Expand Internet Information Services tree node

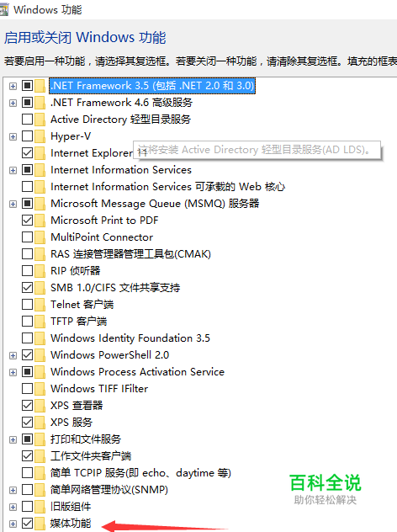13,170
